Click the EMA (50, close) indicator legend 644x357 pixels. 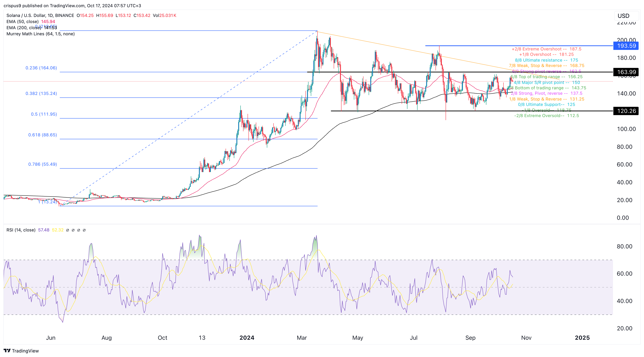31,21
